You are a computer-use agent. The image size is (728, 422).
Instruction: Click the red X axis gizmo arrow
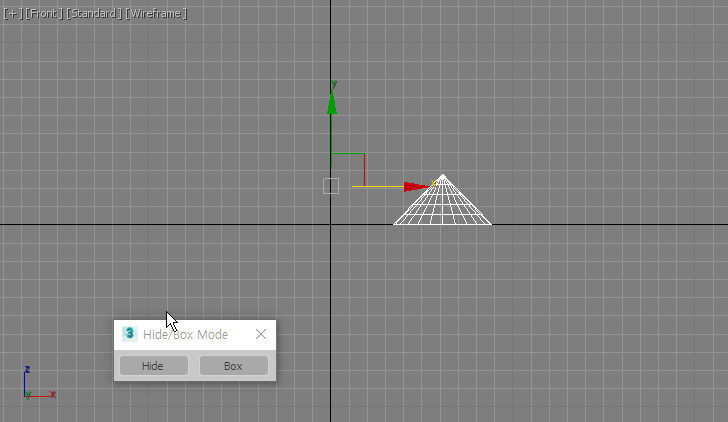(416, 187)
